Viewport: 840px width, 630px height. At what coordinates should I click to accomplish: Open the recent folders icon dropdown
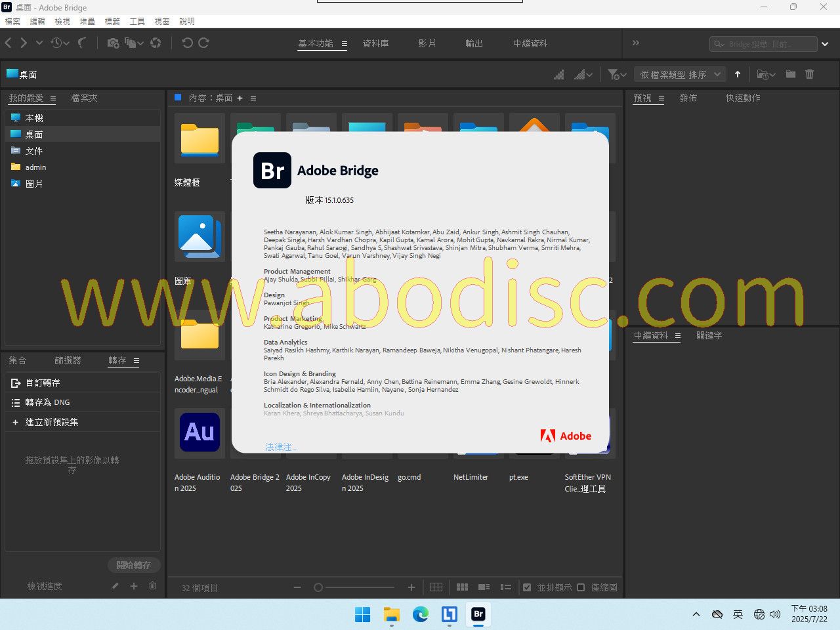pyautogui.click(x=766, y=74)
